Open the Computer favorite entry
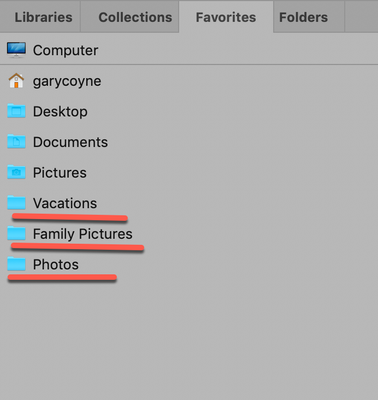Image resolution: width=378 pixels, height=400 pixels. (x=65, y=50)
